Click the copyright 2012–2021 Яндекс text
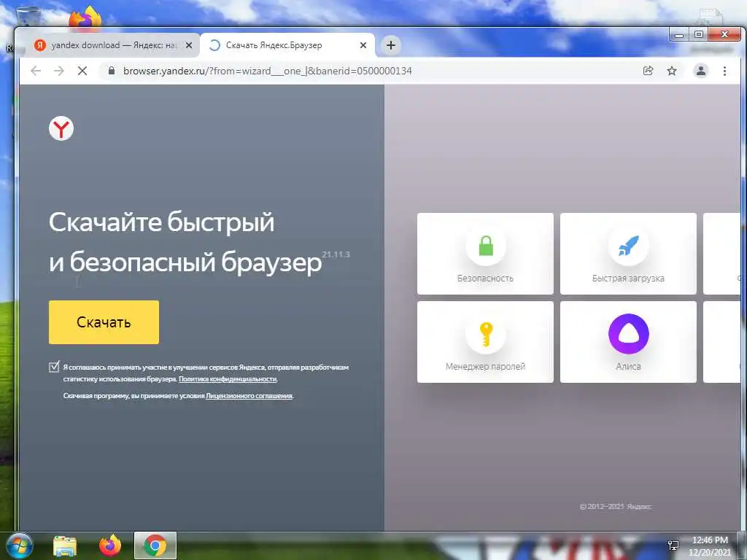The height and width of the screenshot is (560, 747). (x=616, y=507)
